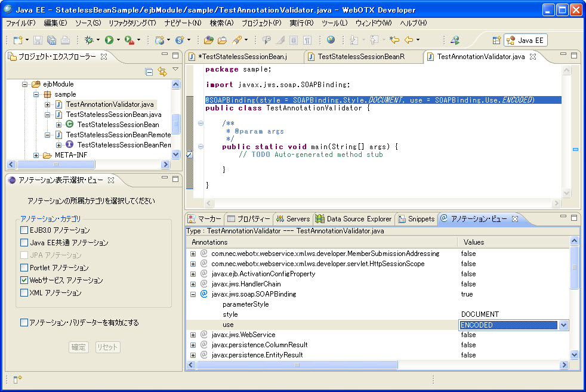Uncheck the Webサービス アノテーション checkbox

tap(24, 280)
